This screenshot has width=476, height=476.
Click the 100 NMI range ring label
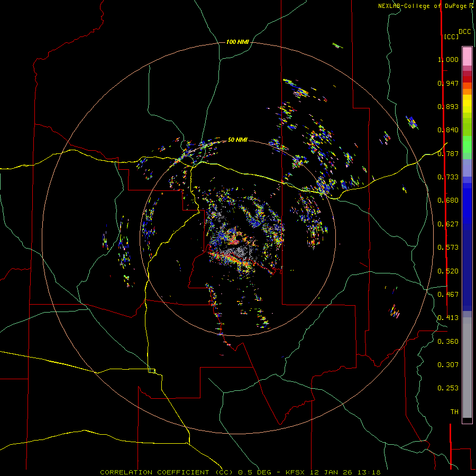[x=237, y=42]
